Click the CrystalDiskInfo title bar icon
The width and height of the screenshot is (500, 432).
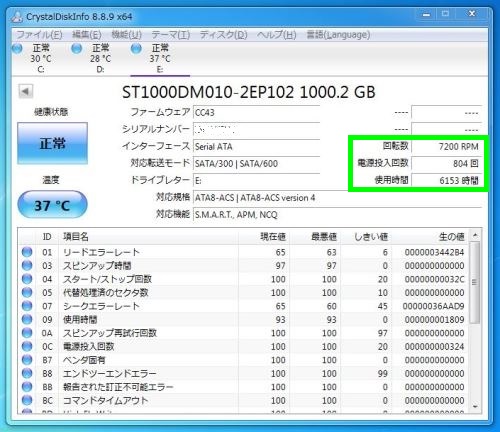coord(17,16)
